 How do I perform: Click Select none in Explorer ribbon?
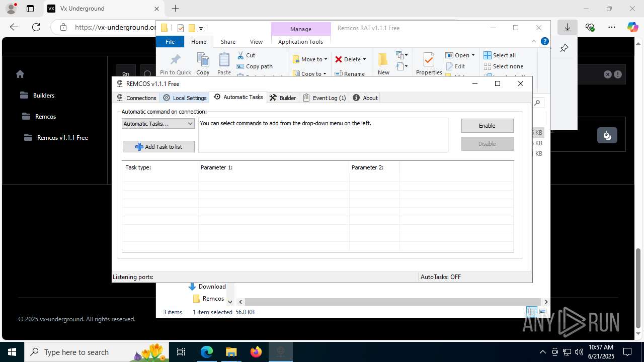tap(503, 66)
